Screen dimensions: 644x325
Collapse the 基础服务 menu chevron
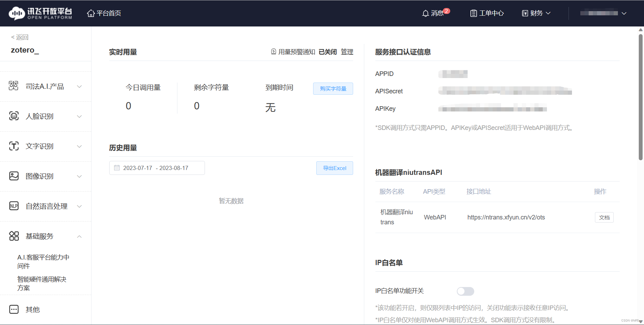tap(79, 237)
